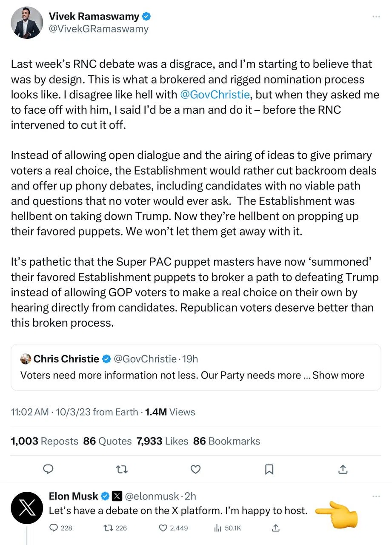Reply to Elon Musk's comment

61,528
